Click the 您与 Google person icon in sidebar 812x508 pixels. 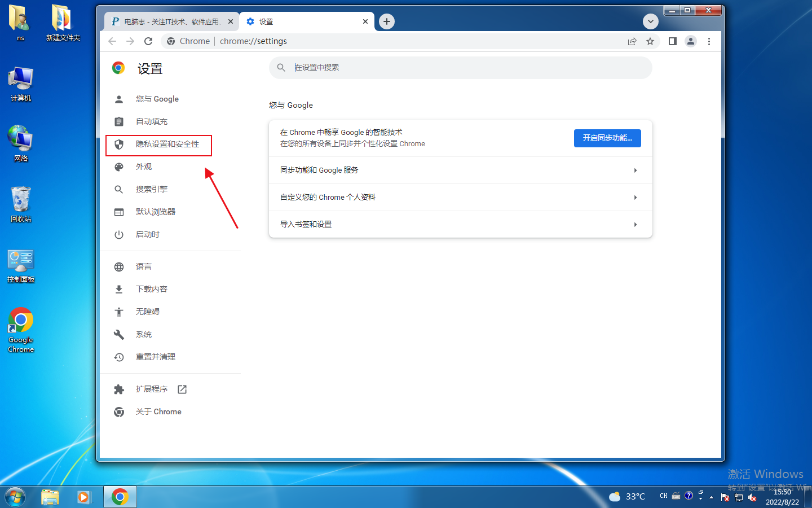[119, 99]
